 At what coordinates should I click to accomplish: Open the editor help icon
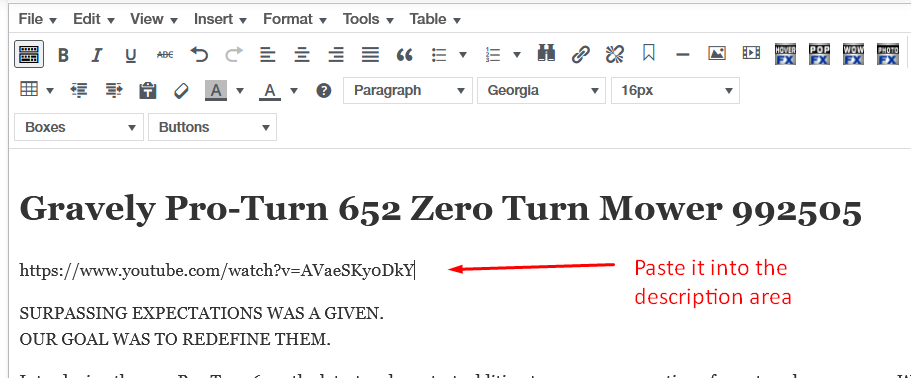324,91
